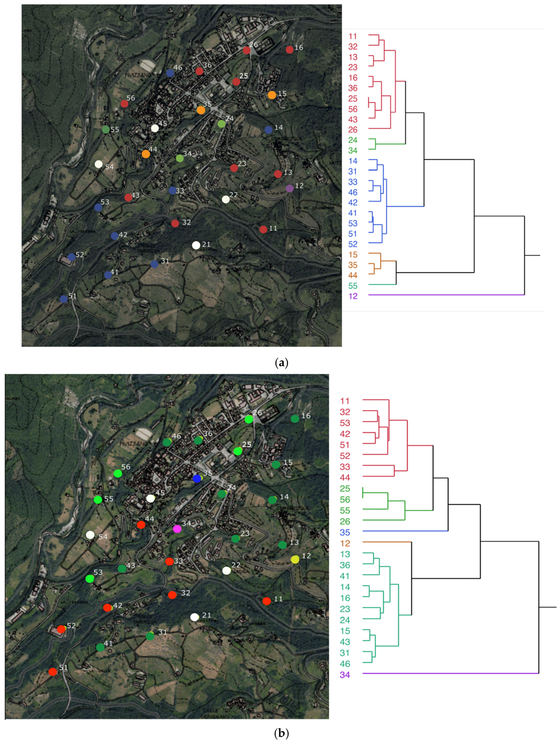Screen dimensions: 560x745
Task: Select orange label 44 in top dendrogram
Action: (353, 275)
